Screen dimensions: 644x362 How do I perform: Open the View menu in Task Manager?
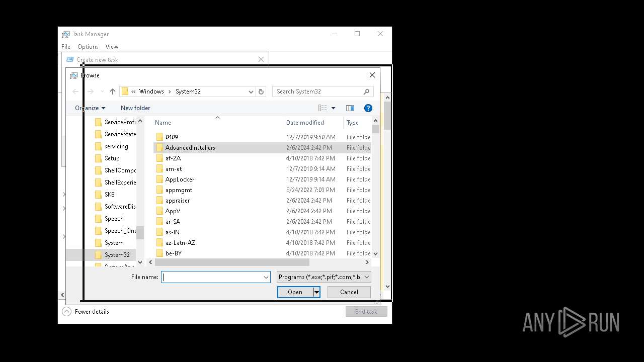coord(112,47)
